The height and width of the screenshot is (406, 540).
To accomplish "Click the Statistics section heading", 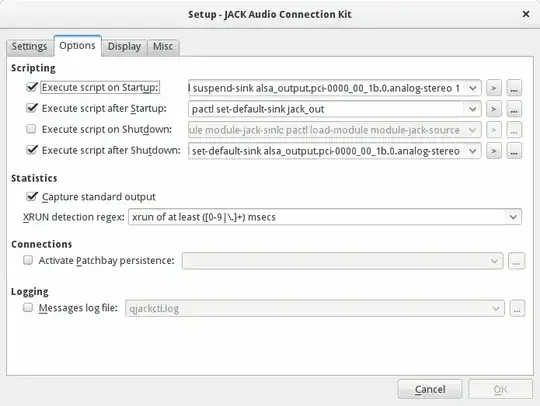I will [x=34, y=178].
